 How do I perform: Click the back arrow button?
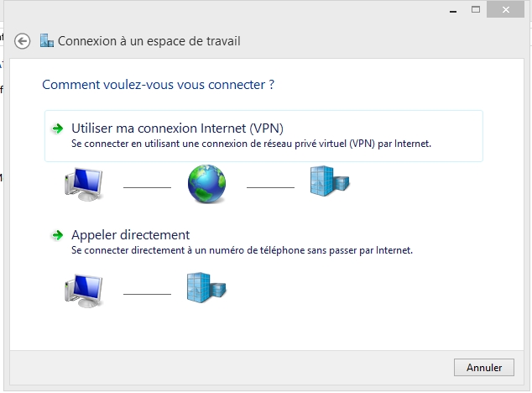click(23, 41)
